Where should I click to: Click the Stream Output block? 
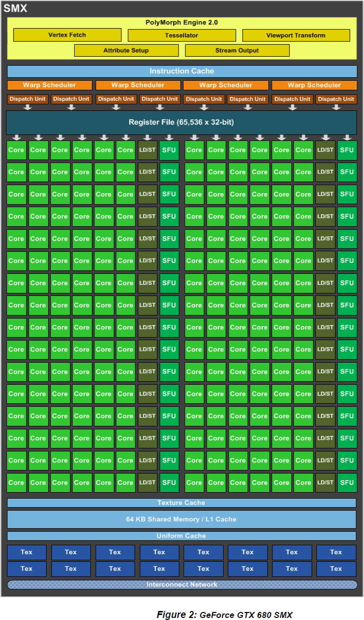[237, 51]
